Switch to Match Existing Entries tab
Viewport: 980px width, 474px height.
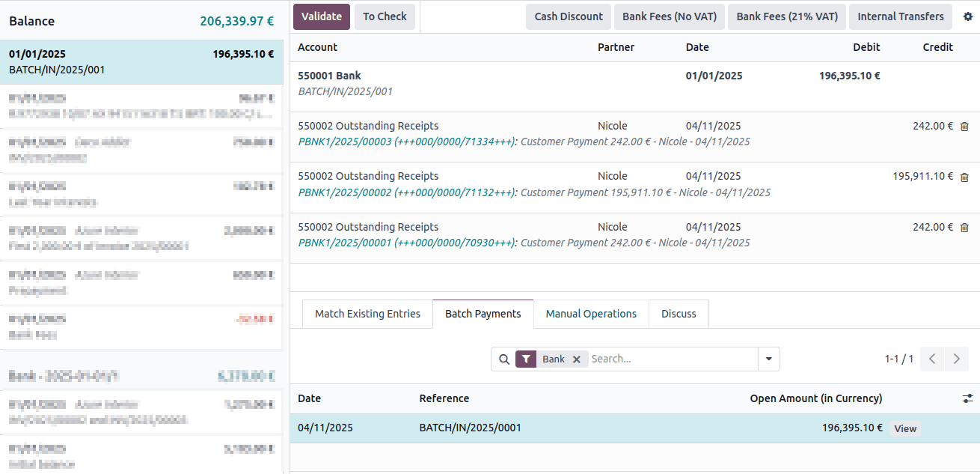367,314
